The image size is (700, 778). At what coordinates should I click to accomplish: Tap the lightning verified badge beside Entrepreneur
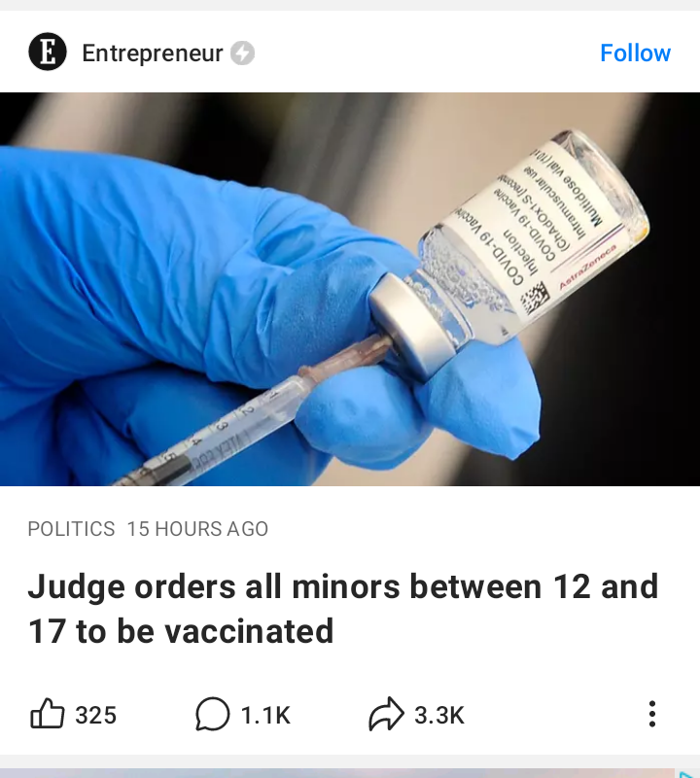pyautogui.click(x=242, y=53)
